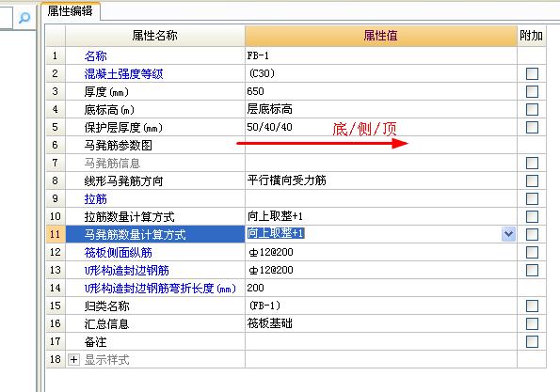Select the 马凳筋信息 row label
560x392 pixels.
tap(112, 164)
